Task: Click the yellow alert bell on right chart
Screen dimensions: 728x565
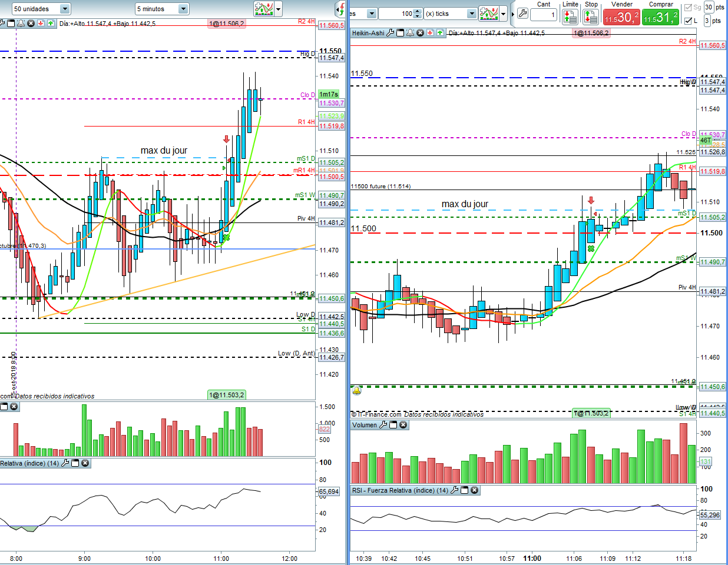Action: (x=356, y=391)
